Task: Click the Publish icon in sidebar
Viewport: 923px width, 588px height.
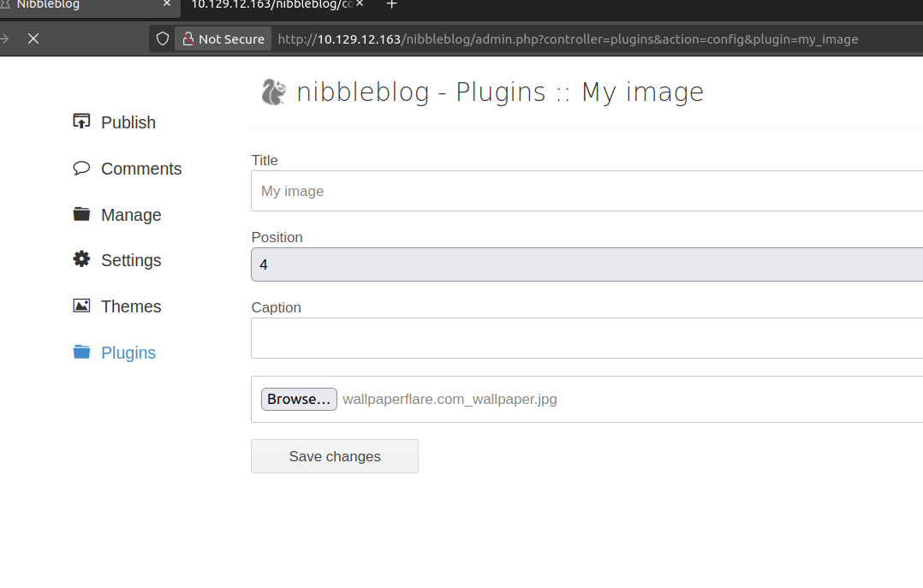Action: [x=81, y=122]
